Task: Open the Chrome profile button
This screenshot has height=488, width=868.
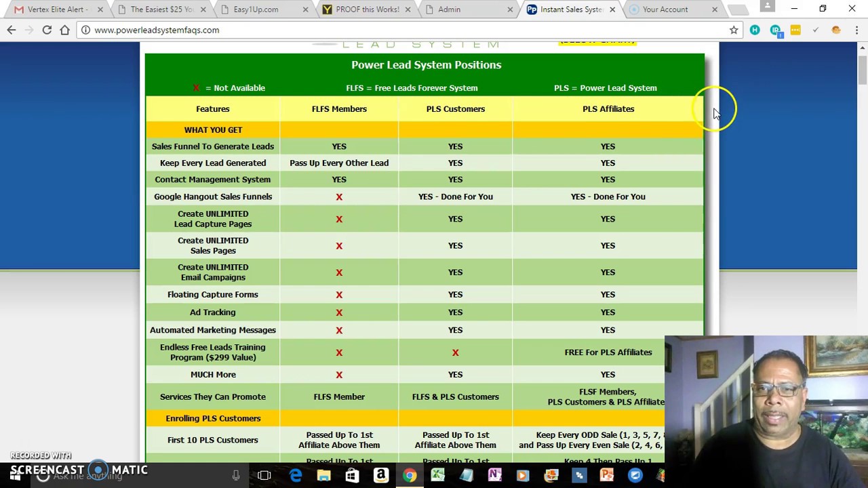Action: pos(768,6)
